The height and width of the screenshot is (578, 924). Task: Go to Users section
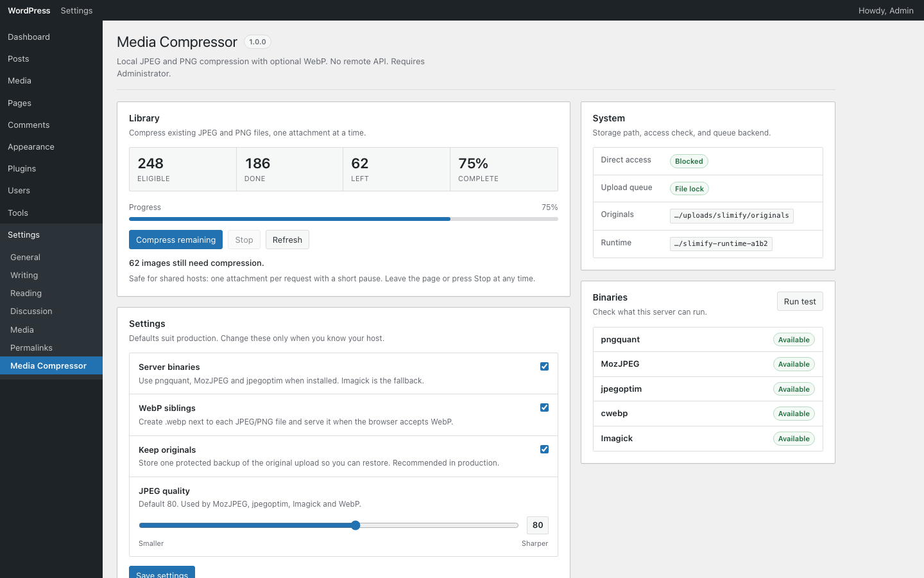51,190
